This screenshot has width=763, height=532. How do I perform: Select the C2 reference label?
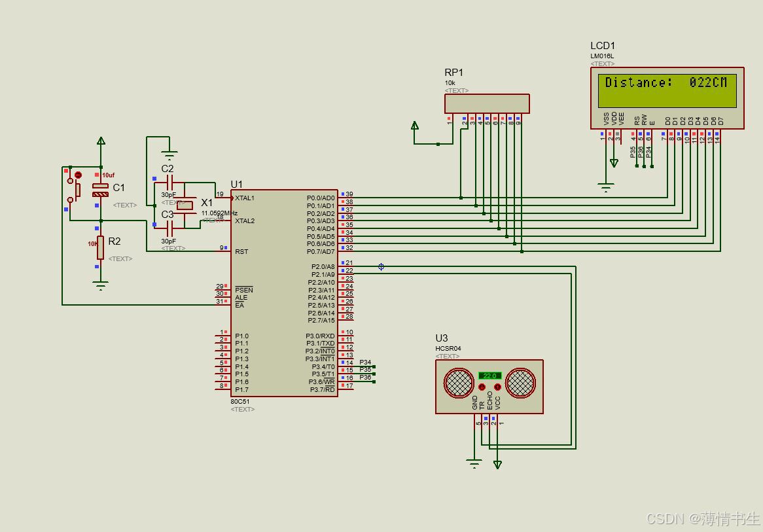(x=168, y=168)
